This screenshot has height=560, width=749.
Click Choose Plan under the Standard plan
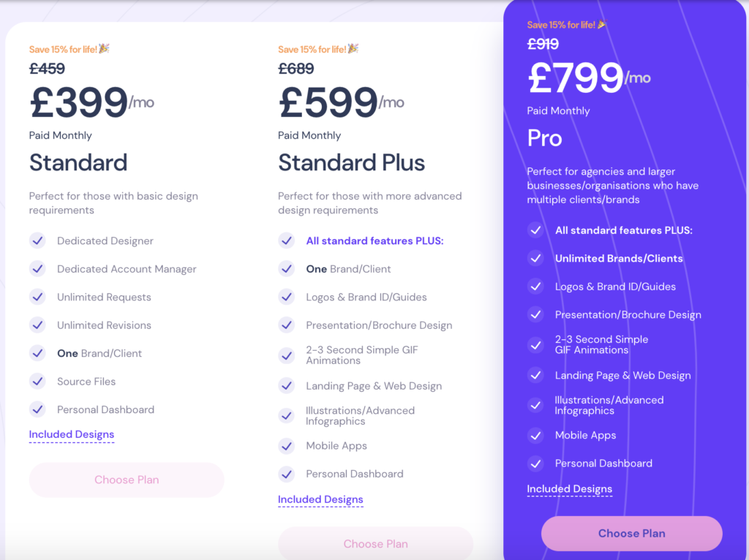point(126,479)
